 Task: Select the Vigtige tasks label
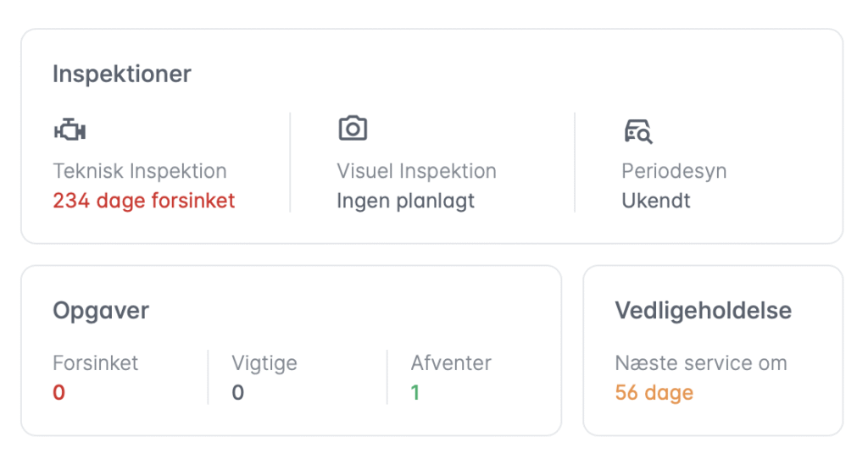tap(264, 363)
